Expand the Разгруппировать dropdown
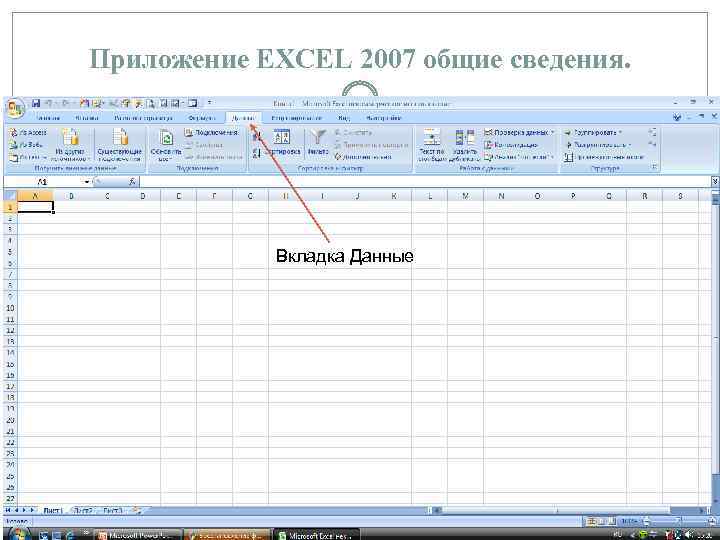Screen dimensions: 720x540 630,145
